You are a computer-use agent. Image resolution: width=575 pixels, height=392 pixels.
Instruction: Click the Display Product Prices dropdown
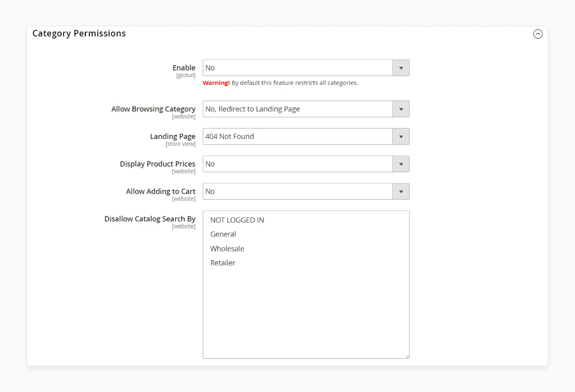(306, 164)
